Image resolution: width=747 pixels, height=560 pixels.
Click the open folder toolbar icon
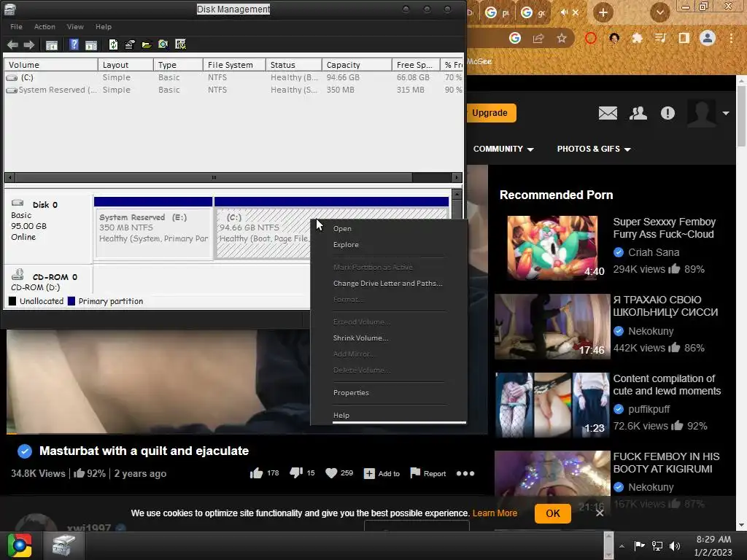(x=146, y=44)
